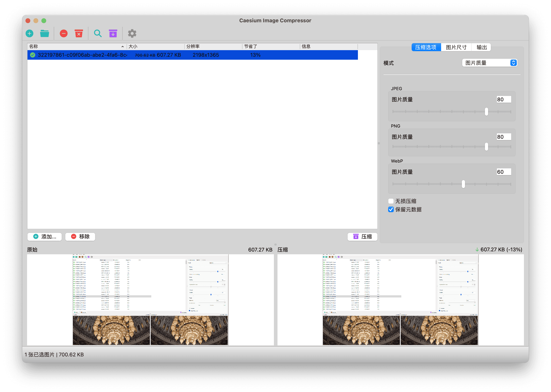This screenshot has height=392, width=551.
Task: Click green checkmark status icon in file row
Action: pos(33,55)
